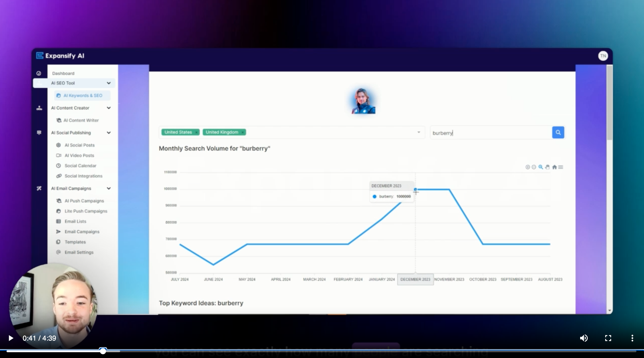This screenshot has height=358, width=644.
Task: Click the Social Calendar icon
Action: pos(59,165)
